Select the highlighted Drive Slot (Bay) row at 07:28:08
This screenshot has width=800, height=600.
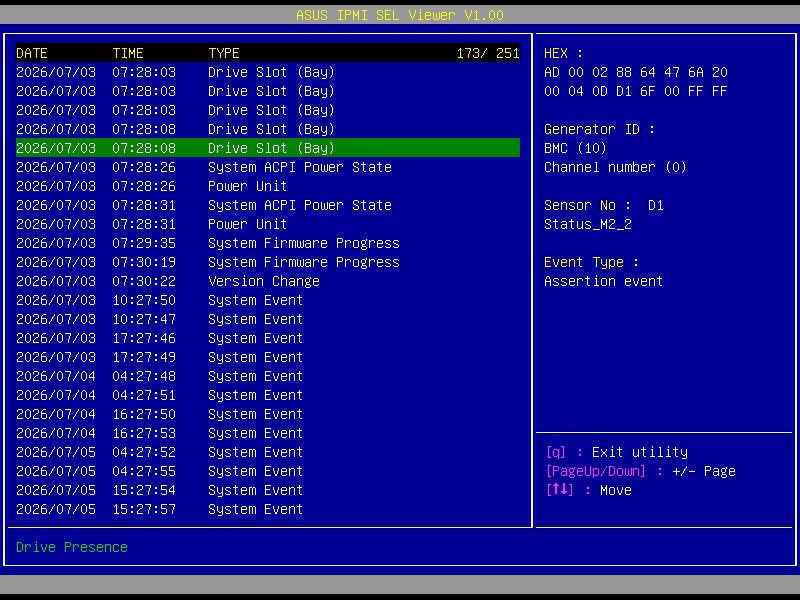pyautogui.click(x=268, y=148)
